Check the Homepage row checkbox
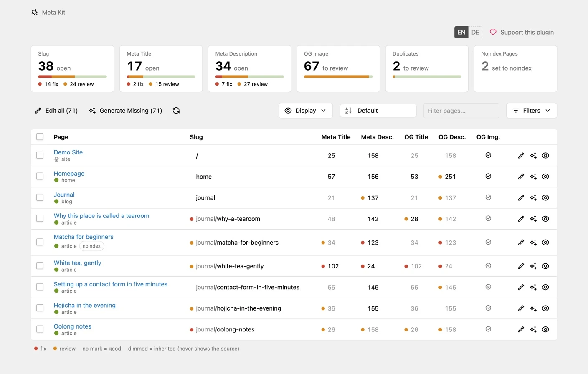588x374 pixels. [40, 176]
